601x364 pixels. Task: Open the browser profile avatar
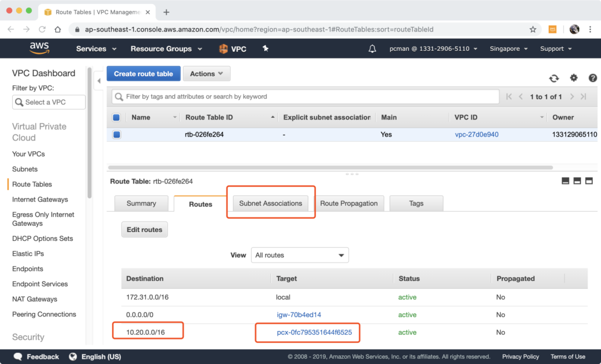(x=574, y=29)
